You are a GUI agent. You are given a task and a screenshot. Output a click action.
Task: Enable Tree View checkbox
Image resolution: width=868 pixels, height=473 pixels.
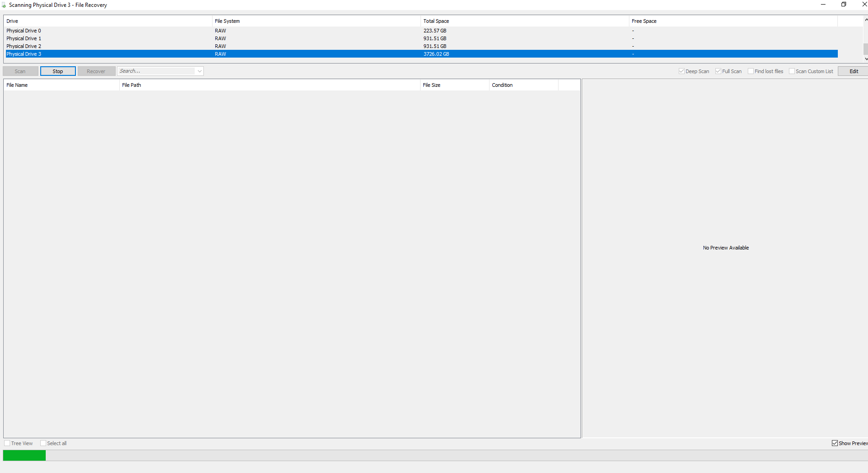pyautogui.click(x=7, y=443)
